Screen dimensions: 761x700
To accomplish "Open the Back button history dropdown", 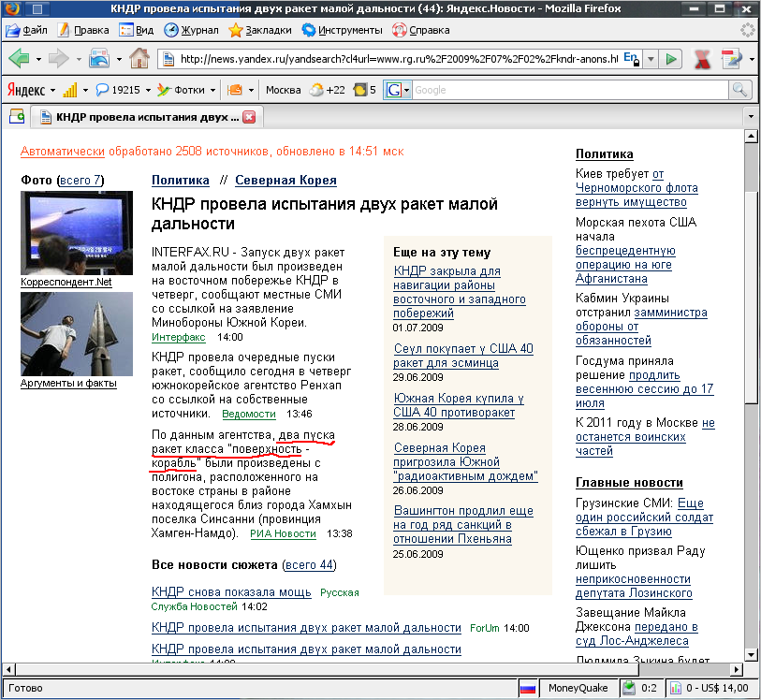I will coord(38,59).
